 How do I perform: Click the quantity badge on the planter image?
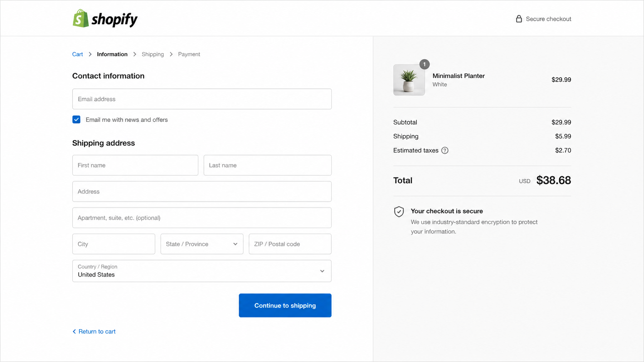click(424, 64)
